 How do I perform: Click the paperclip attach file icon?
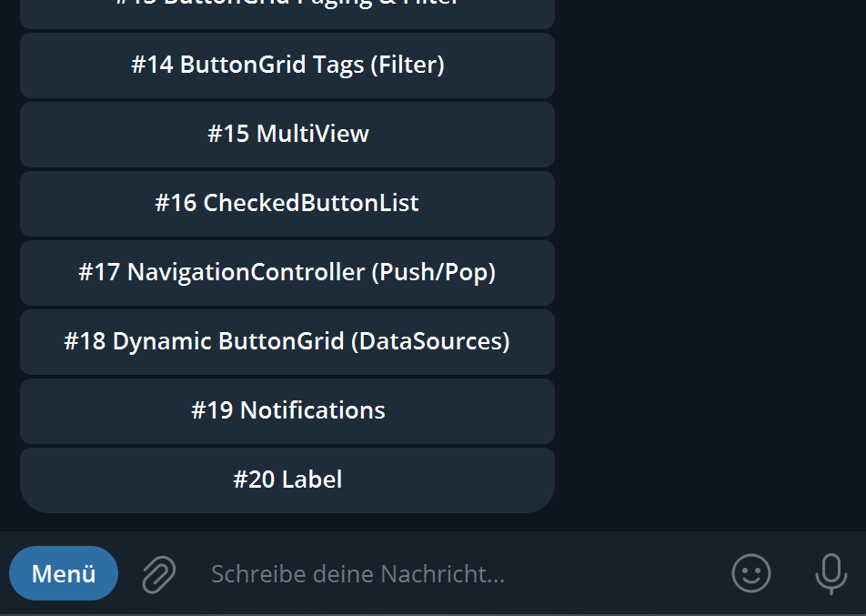pyautogui.click(x=158, y=574)
